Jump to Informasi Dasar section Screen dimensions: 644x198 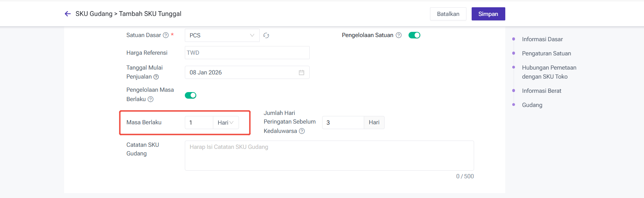coord(542,39)
